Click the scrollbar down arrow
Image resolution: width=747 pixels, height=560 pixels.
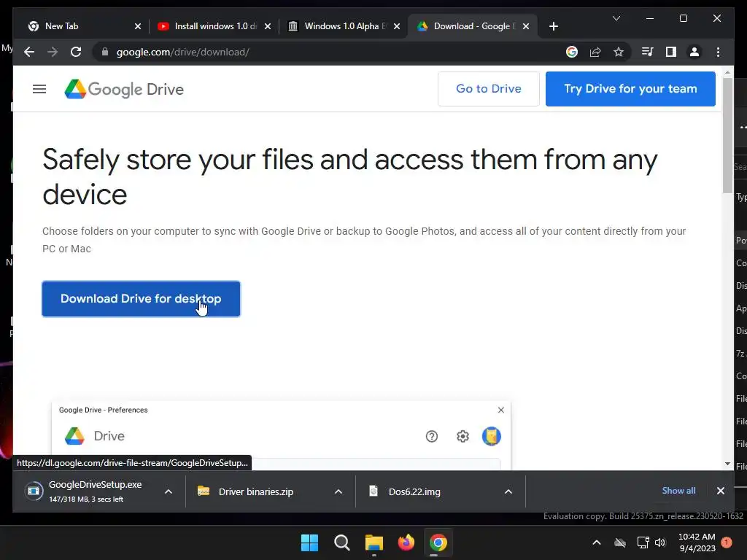point(727,463)
